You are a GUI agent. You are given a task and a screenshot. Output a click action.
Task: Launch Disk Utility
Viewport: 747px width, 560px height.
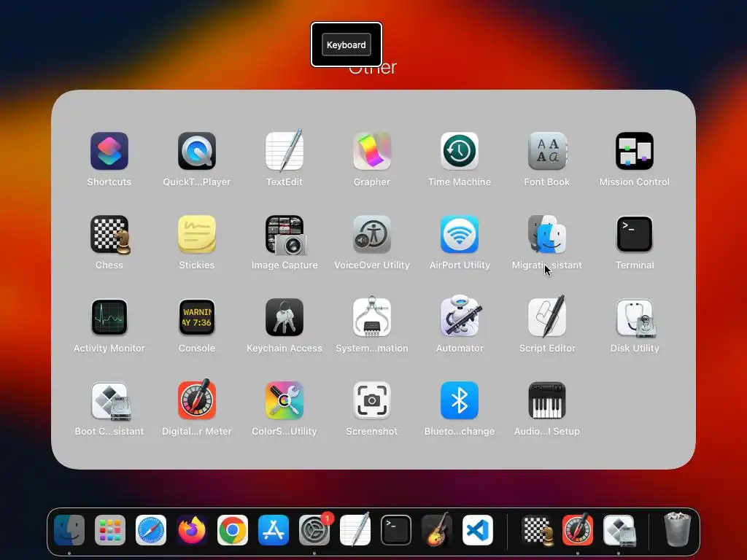[x=635, y=318]
